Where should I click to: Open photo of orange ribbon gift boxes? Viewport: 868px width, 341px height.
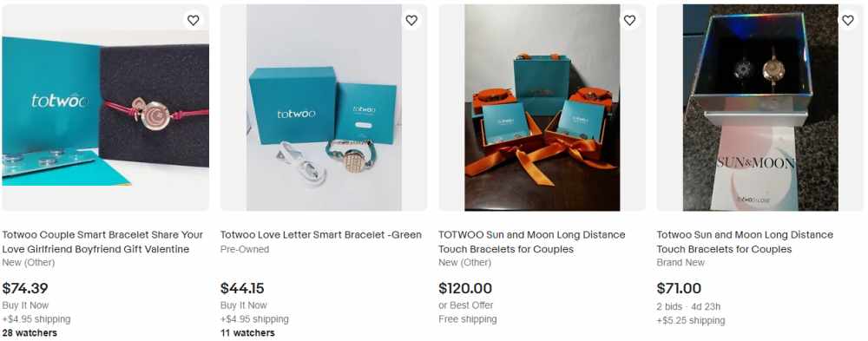[542, 108]
